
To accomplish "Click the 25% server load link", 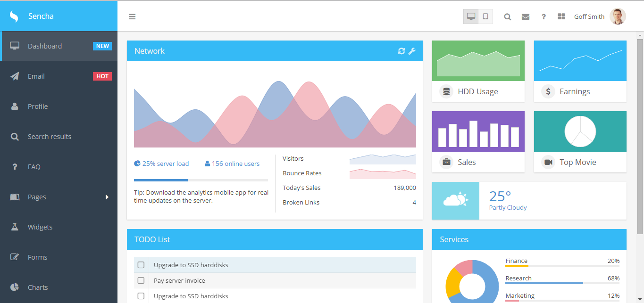I will click(x=161, y=164).
